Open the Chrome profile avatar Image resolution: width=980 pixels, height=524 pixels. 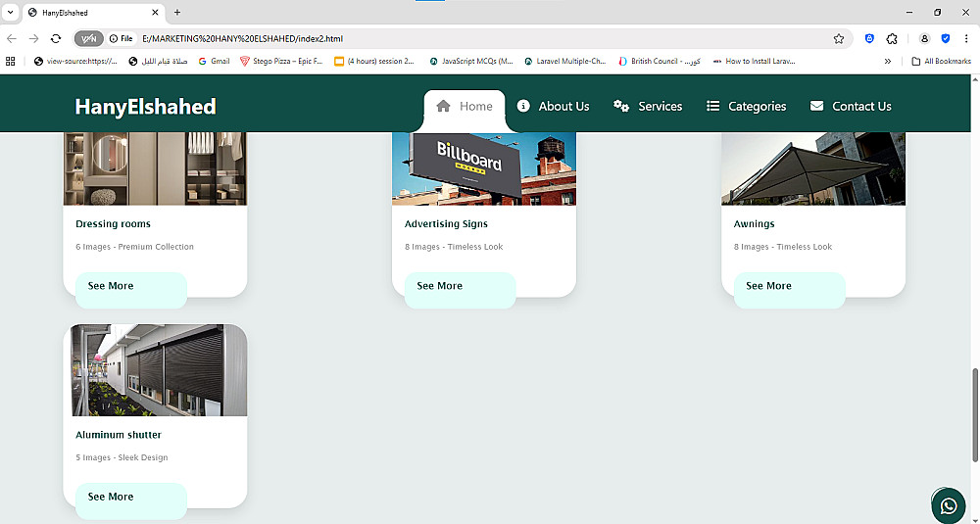pos(924,39)
